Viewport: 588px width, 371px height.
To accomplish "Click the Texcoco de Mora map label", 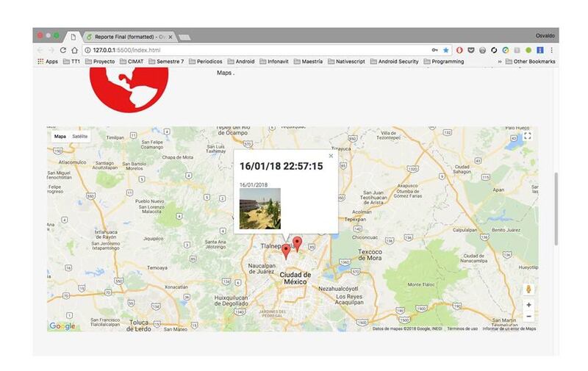I will 370,255.
